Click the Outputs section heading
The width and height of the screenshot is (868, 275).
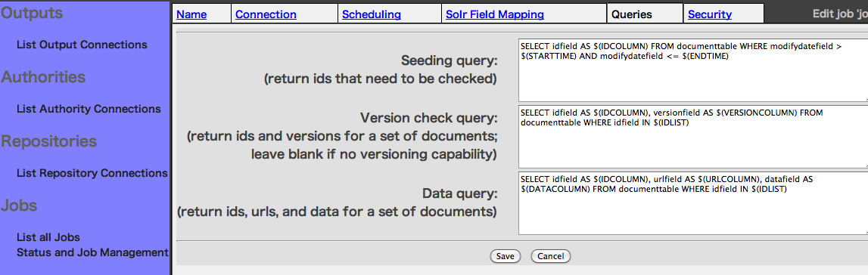pyautogui.click(x=32, y=12)
